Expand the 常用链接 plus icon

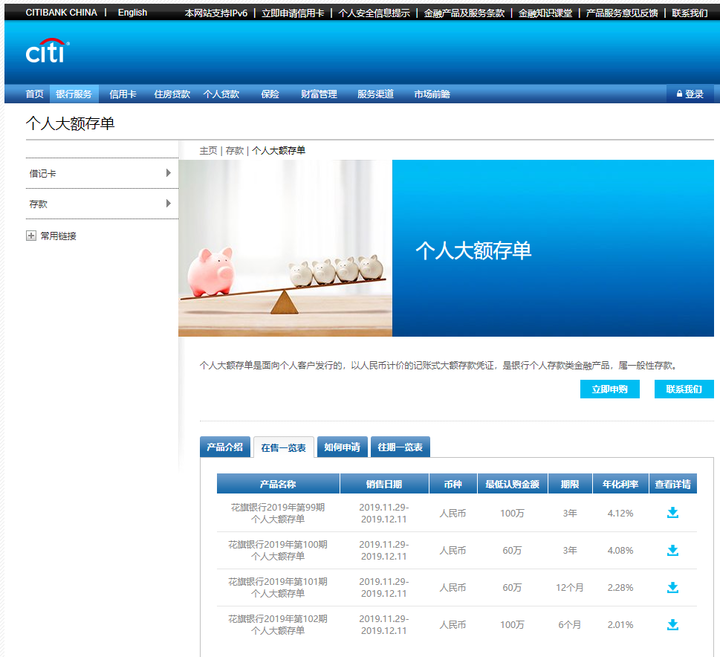click(x=31, y=236)
